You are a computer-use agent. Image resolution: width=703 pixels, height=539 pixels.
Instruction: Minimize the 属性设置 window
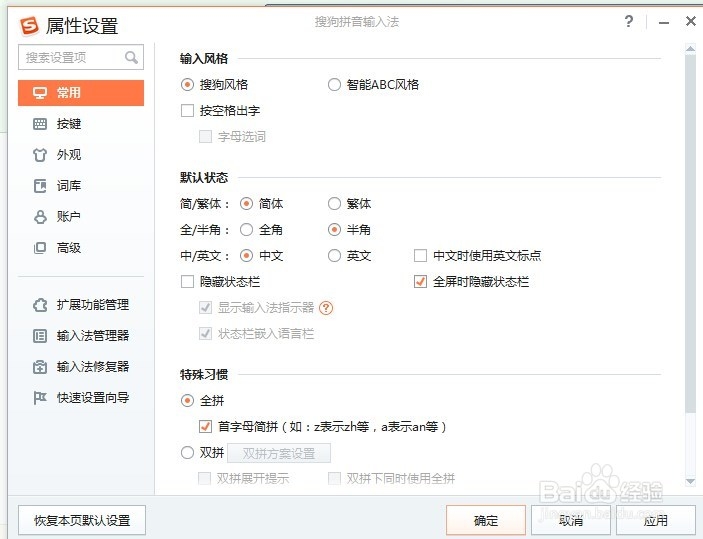[664, 22]
